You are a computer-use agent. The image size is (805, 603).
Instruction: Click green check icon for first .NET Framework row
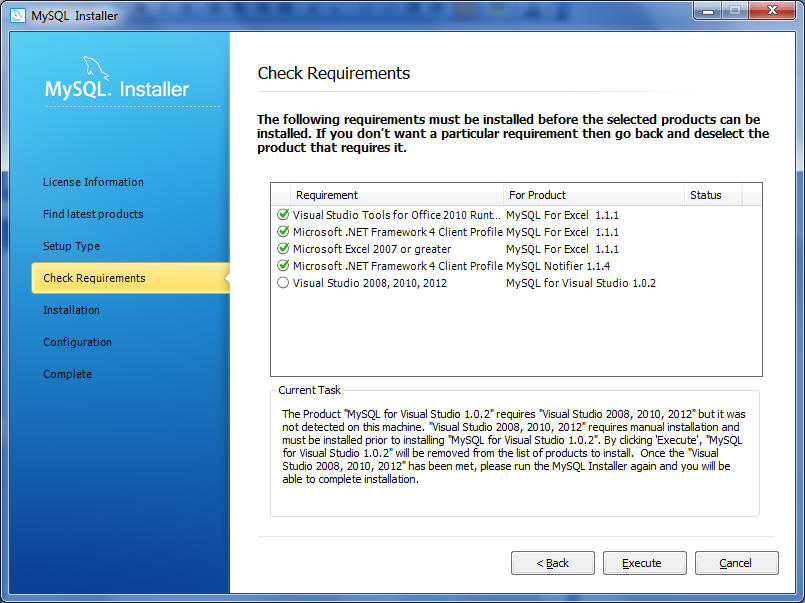point(283,232)
